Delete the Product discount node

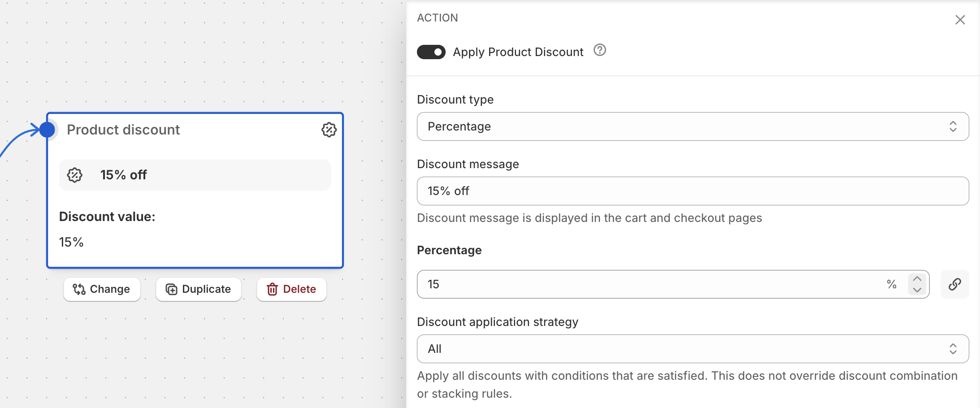coord(291,289)
